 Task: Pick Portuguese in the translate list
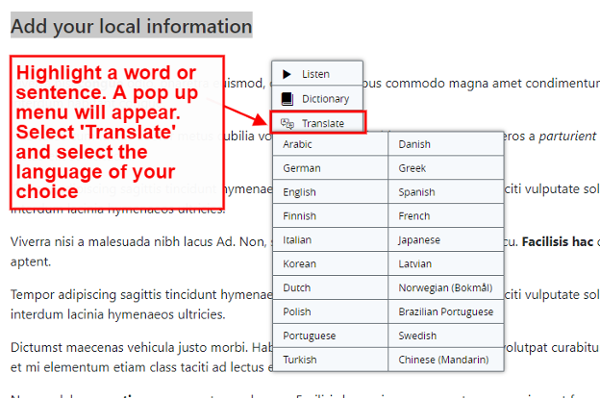[x=330, y=336]
